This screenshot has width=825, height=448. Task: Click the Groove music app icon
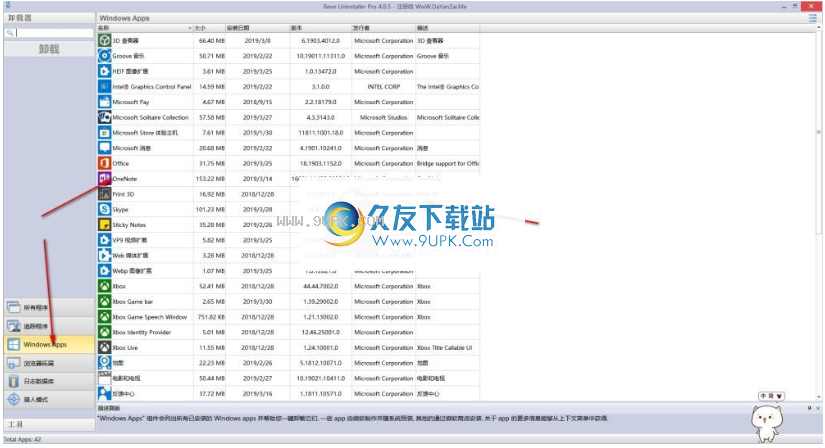(x=105, y=56)
